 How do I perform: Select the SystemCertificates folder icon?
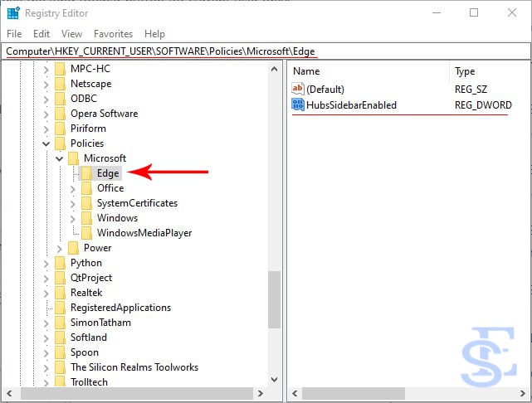86,203
